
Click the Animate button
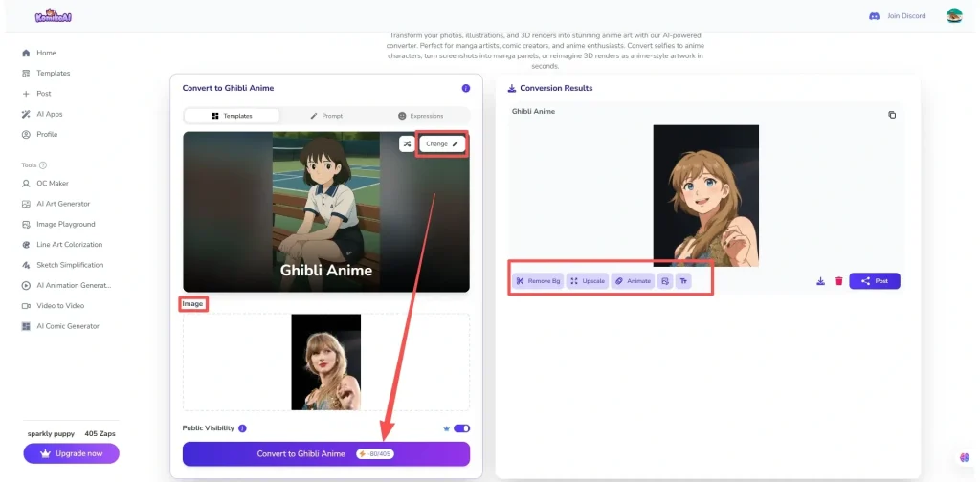pos(633,281)
